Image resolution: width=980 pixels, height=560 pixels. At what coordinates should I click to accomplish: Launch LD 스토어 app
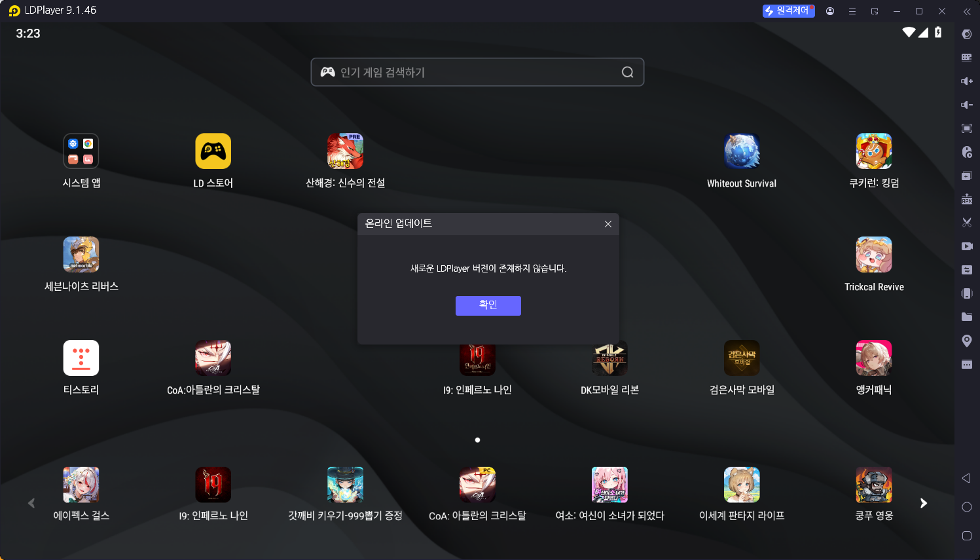coord(213,151)
